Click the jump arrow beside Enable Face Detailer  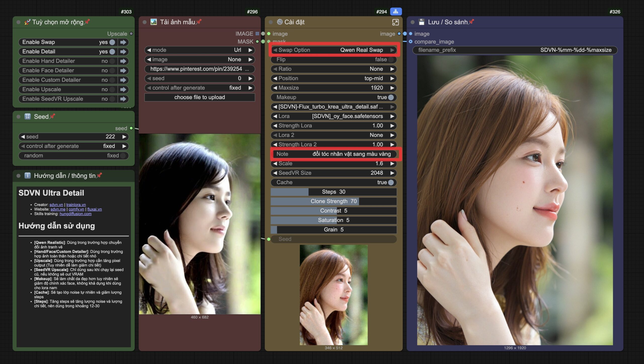point(123,71)
